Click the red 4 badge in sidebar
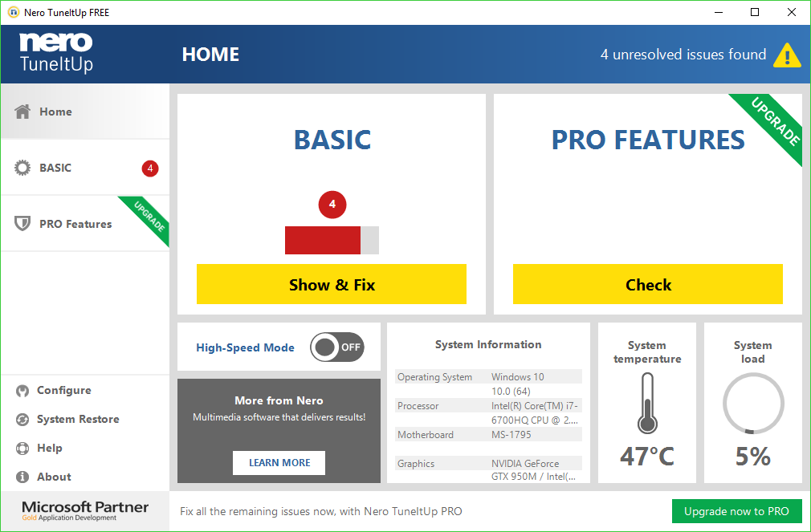Viewport: 811px width, 532px height. click(x=150, y=168)
